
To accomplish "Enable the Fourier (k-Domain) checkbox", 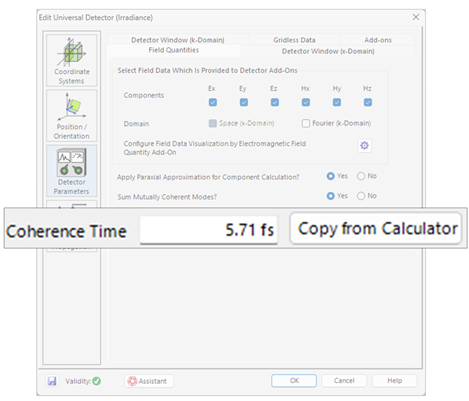I will click(306, 123).
